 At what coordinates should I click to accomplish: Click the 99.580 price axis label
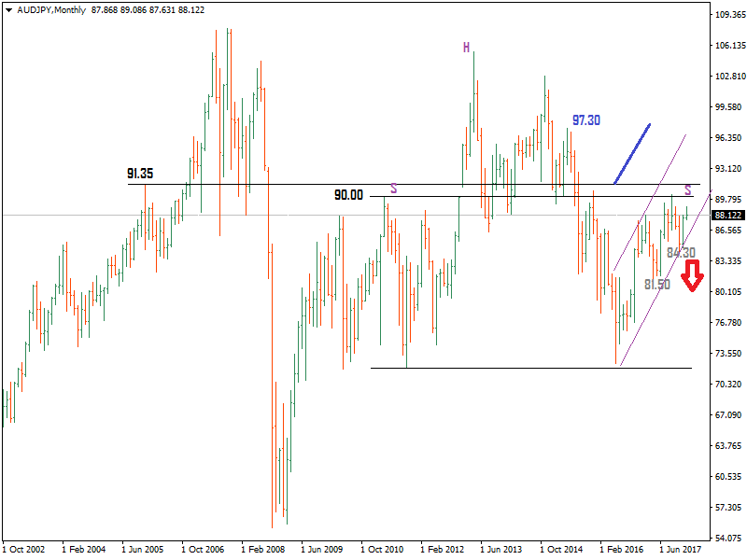728,106
